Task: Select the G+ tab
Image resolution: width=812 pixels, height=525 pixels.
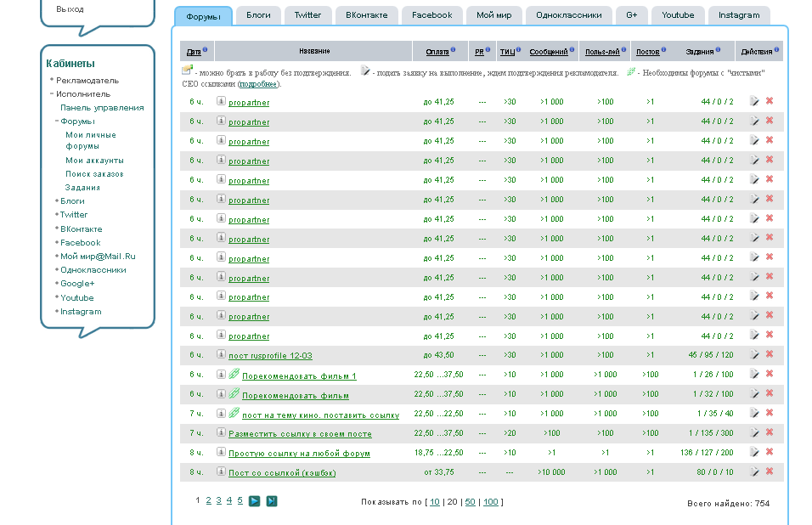Action: pos(631,15)
